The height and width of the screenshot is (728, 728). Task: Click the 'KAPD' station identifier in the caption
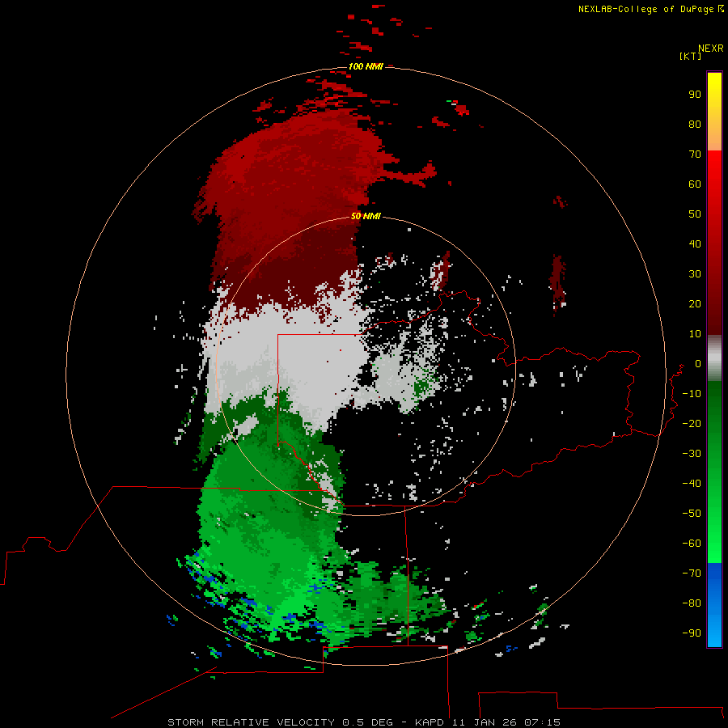tap(429, 722)
